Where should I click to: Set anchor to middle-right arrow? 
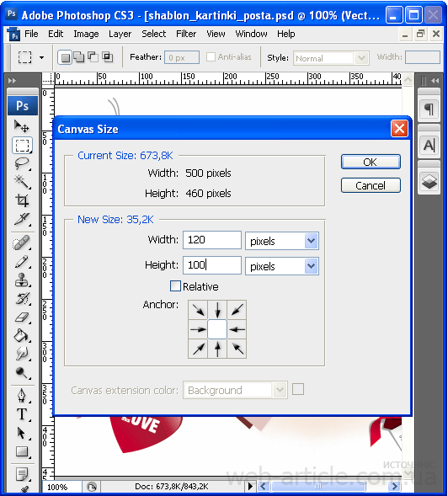[237, 329]
